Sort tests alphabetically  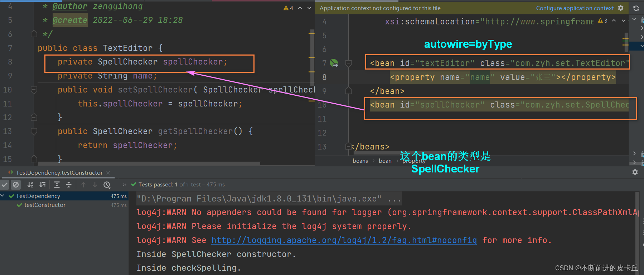tap(30, 185)
